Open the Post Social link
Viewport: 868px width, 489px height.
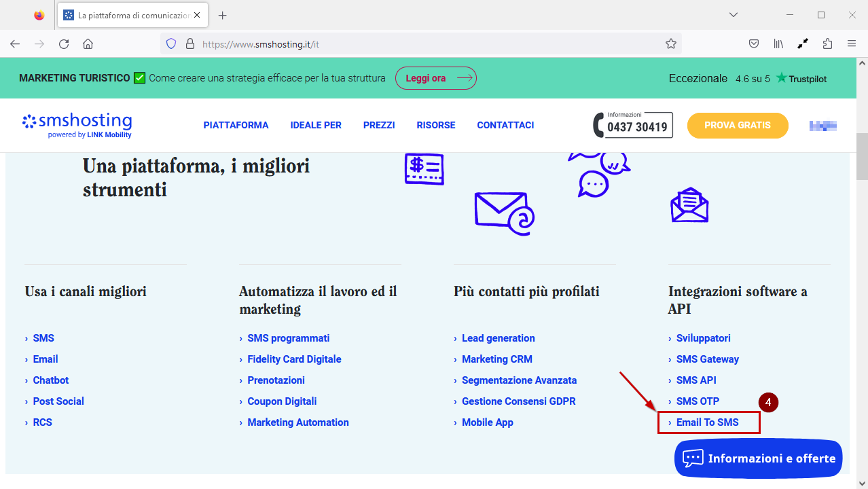(58, 401)
